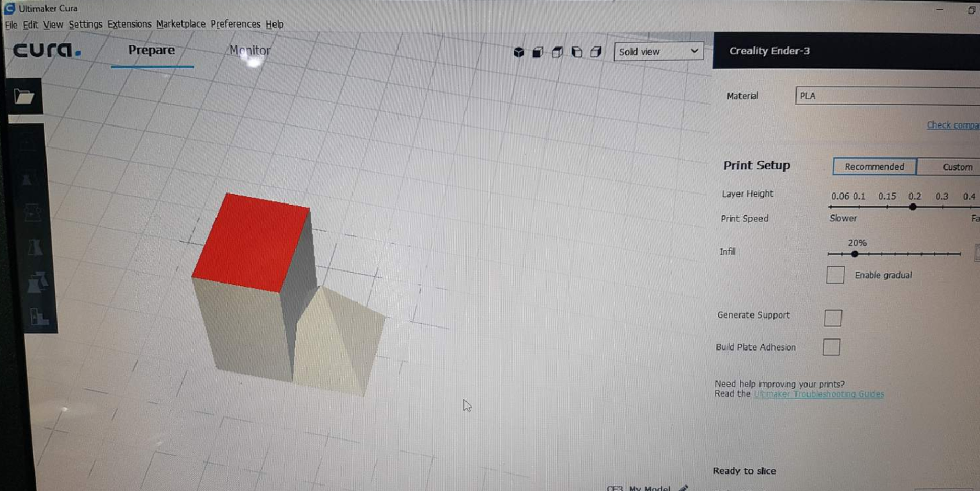Click the Infill slider handle
980x491 pixels.
click(854, 254)
